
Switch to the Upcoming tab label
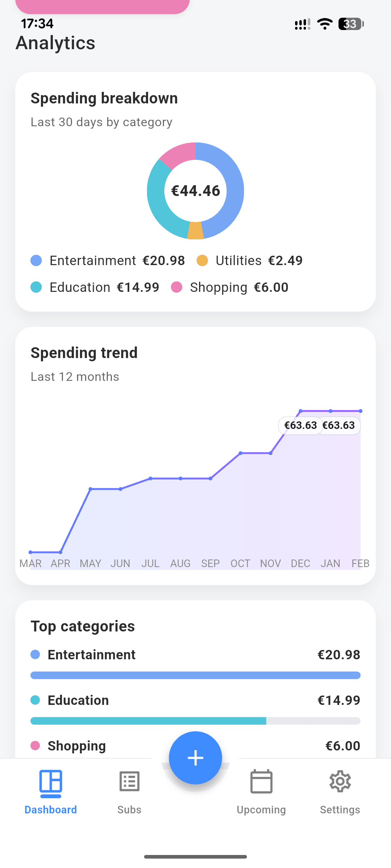[261, 810]
